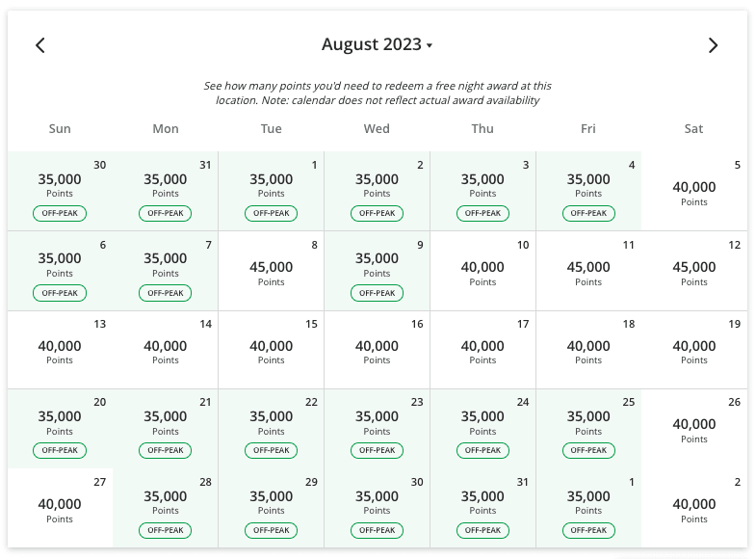Click the OFF-PEAK badge on August 1

(271, 213)
